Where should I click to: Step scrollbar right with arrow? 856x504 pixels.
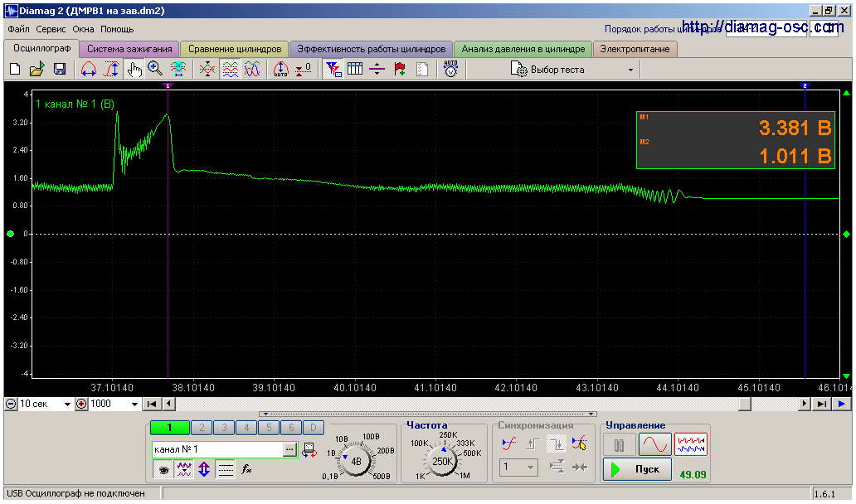point(804,404)
